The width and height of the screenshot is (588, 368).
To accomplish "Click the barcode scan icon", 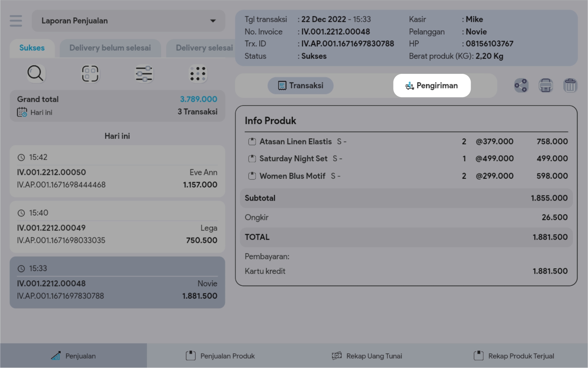I will tap(90, 74).
